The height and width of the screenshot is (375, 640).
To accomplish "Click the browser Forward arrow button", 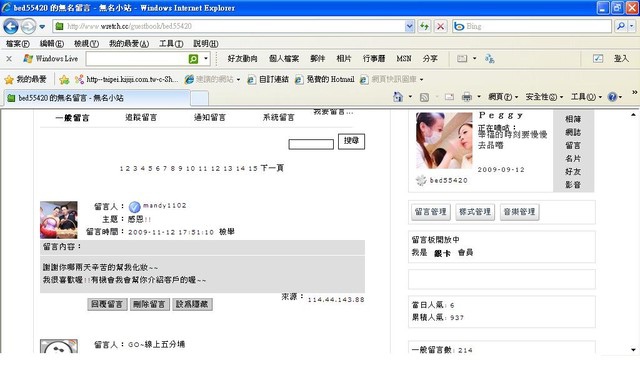I will pos(28,27).
